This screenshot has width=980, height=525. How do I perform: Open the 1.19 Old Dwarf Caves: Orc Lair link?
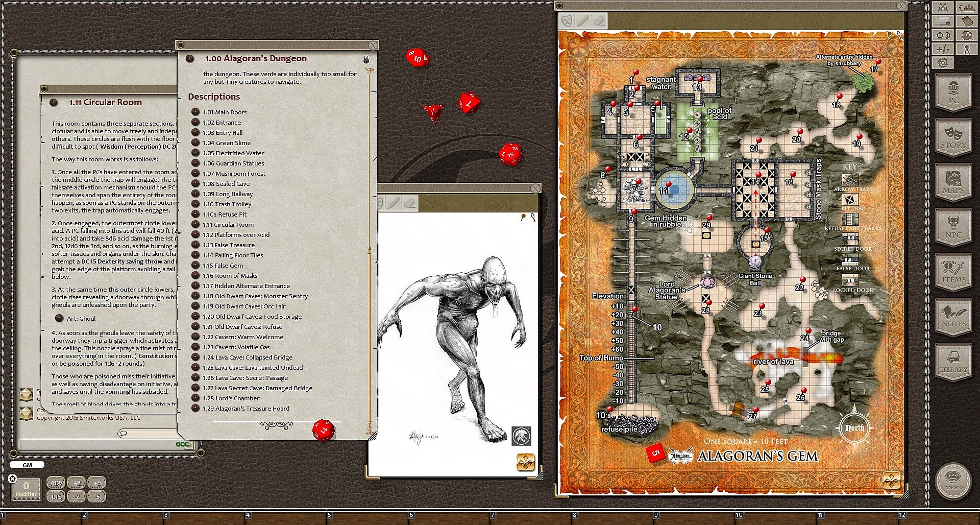tap(244, 306)
